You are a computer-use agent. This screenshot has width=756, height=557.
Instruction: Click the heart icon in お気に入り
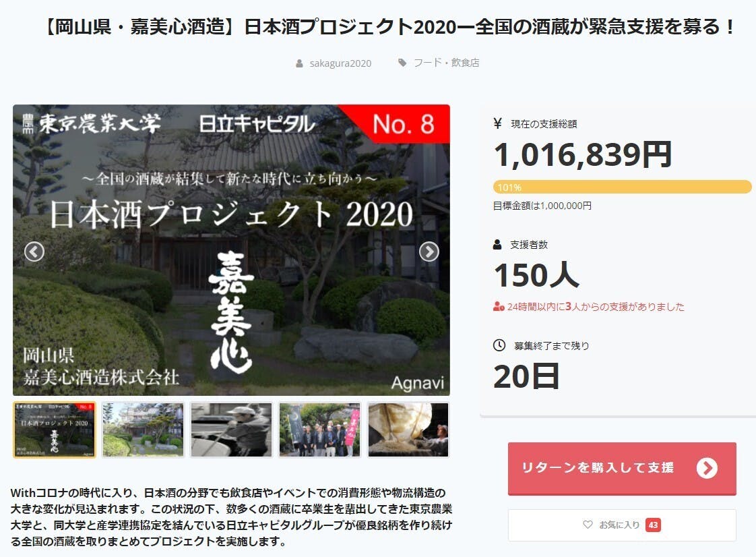click(588, 525)
